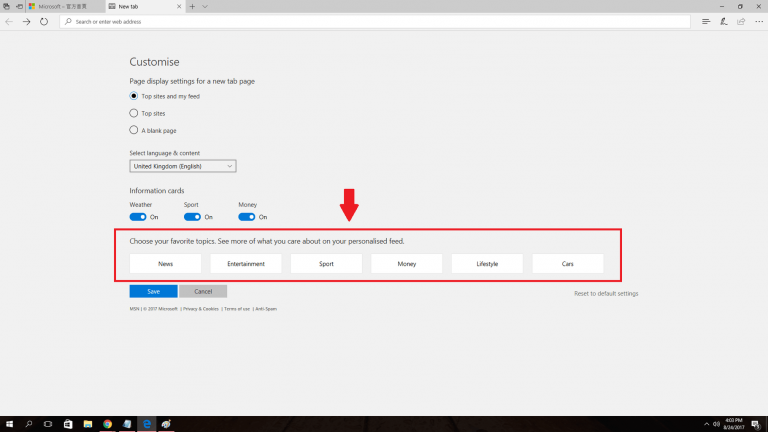The height and width of the screenshot is (432, 768).
Task: Open Edge settings and more menu
Action: coord(759,22)
